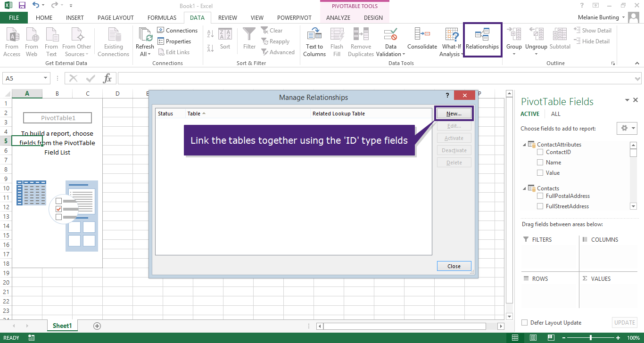Screen dimensions: 644x343
Task: Expand the Refresh All dropdown
Action: [x=145, y=54]
